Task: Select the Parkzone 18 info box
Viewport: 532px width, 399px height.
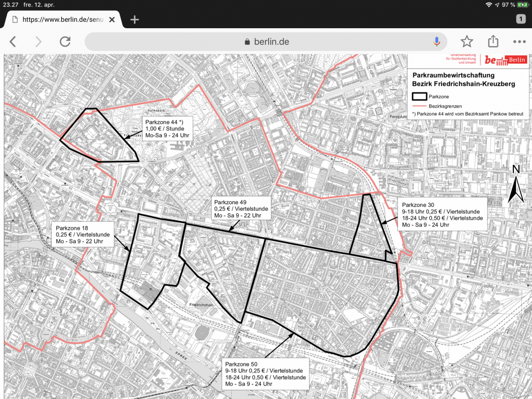Action: pos(82,234)
